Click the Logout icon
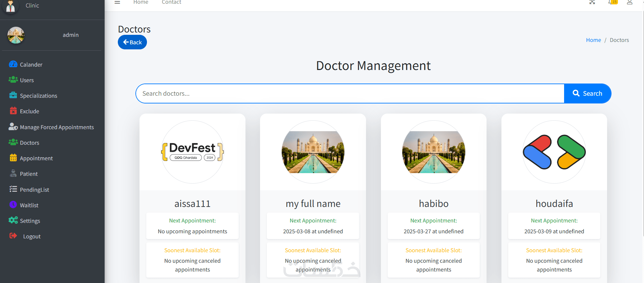Image resolution: width=644 pixels, height=283 pixels. pyautogui.click(x=13, y=236)
